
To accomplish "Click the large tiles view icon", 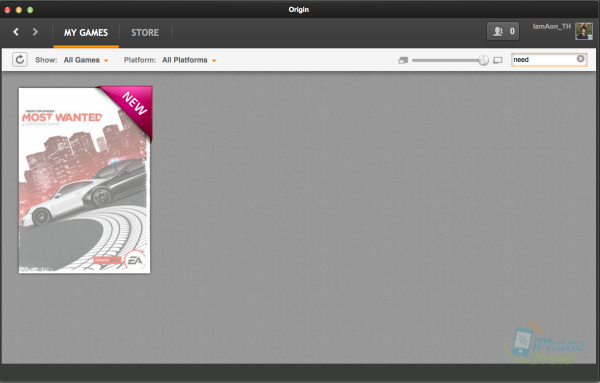I will point(497,60).
